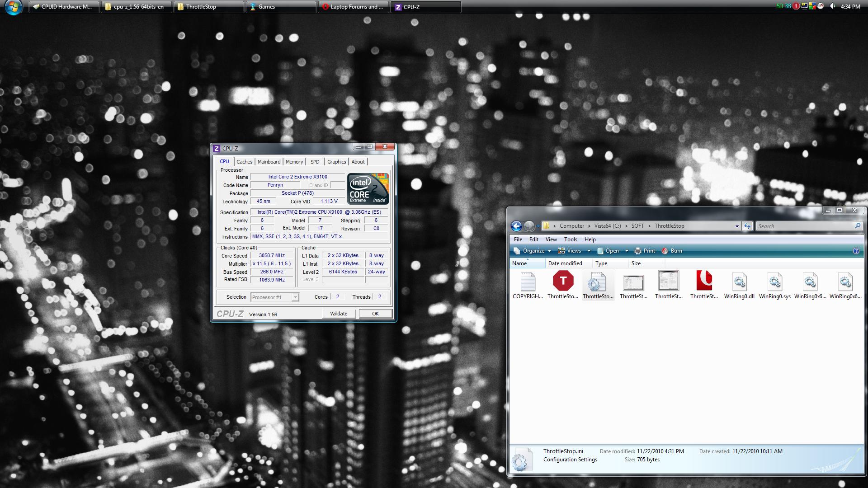Switch to the About tab in CPU-Z

tap(358, 162)
